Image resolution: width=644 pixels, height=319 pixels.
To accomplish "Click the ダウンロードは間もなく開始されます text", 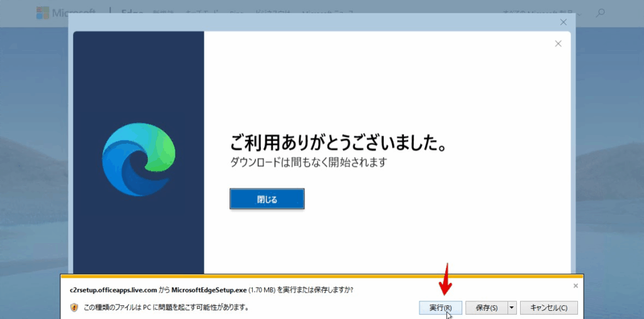I will coord(308,163).
